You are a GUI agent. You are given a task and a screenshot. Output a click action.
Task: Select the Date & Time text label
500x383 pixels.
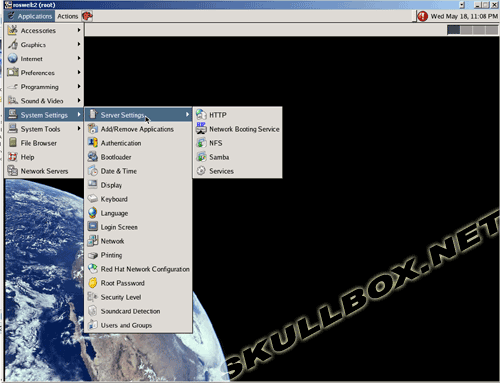[x=119, y=171]
